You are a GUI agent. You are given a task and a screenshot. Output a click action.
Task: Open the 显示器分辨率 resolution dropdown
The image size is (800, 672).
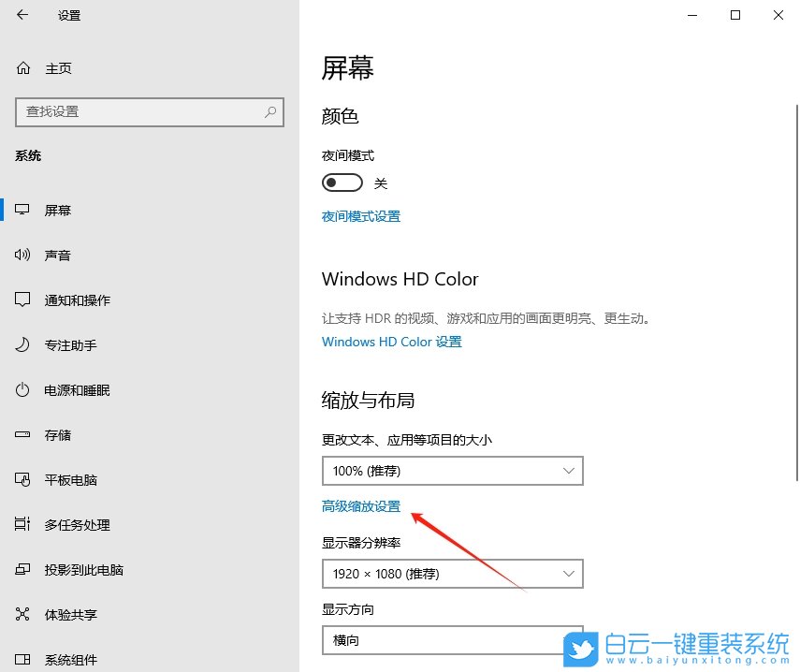pos(452,574)
